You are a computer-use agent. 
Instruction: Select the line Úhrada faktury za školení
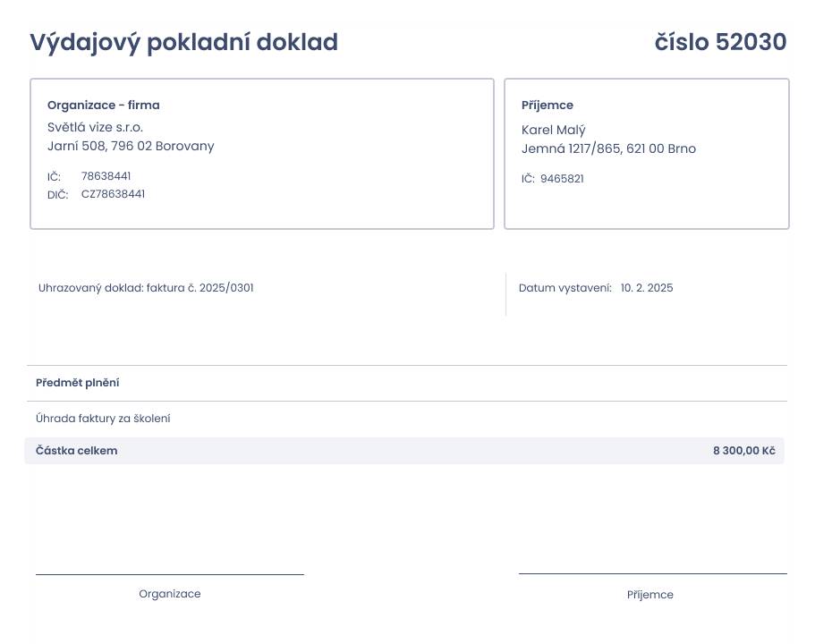click(x=103, y=419)
